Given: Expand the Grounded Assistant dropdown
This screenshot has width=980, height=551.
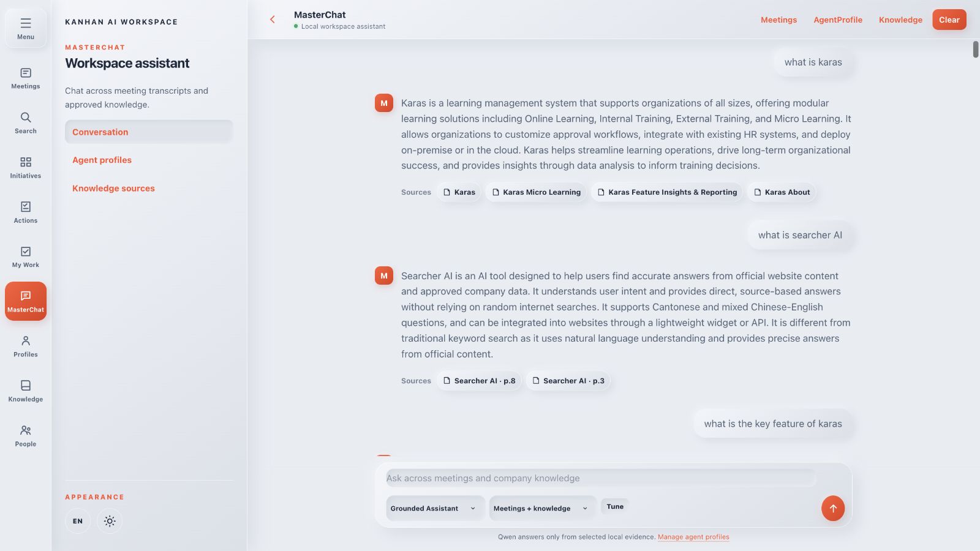Looking at the screenshot, I should pos(435,508).
